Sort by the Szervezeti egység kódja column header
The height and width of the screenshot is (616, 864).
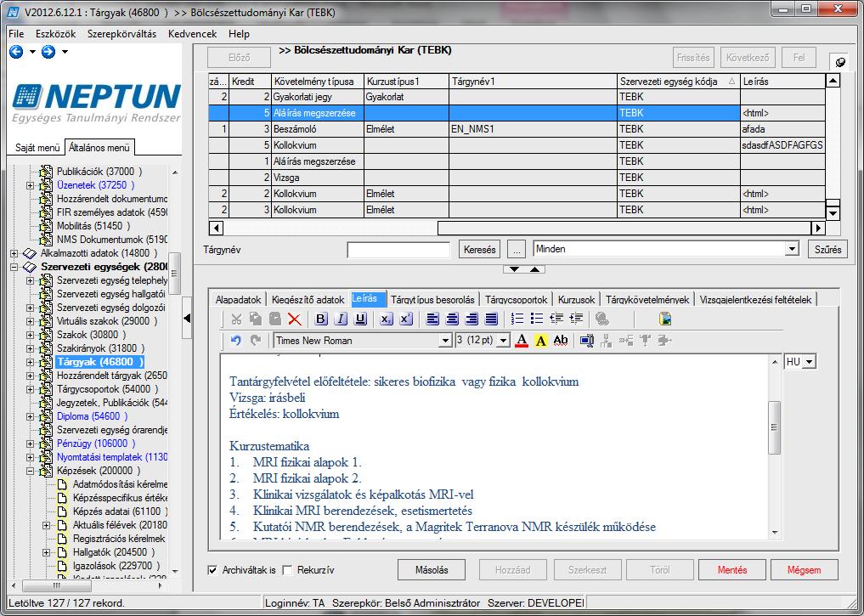pos(678,82)
